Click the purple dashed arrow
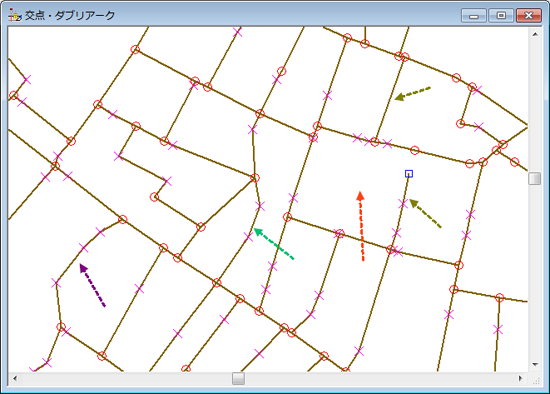This screenshot has width=550, height=394. (x=92, y=285)
